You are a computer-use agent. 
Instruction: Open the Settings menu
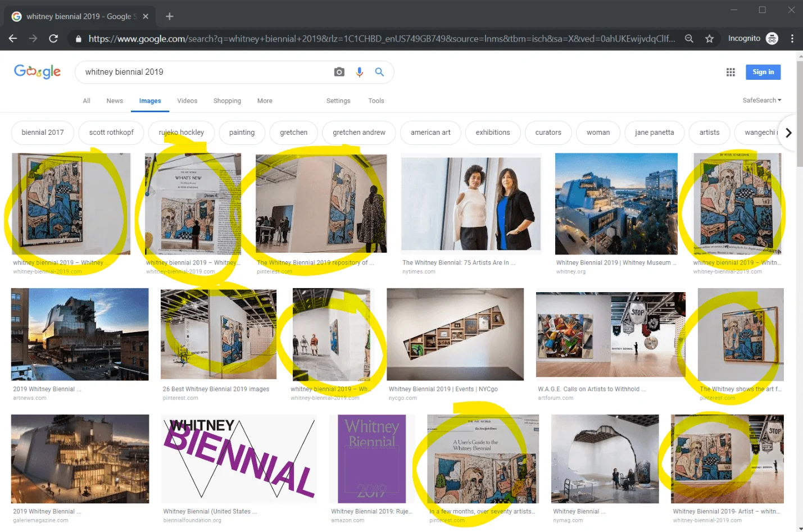[x=338, y=101]
